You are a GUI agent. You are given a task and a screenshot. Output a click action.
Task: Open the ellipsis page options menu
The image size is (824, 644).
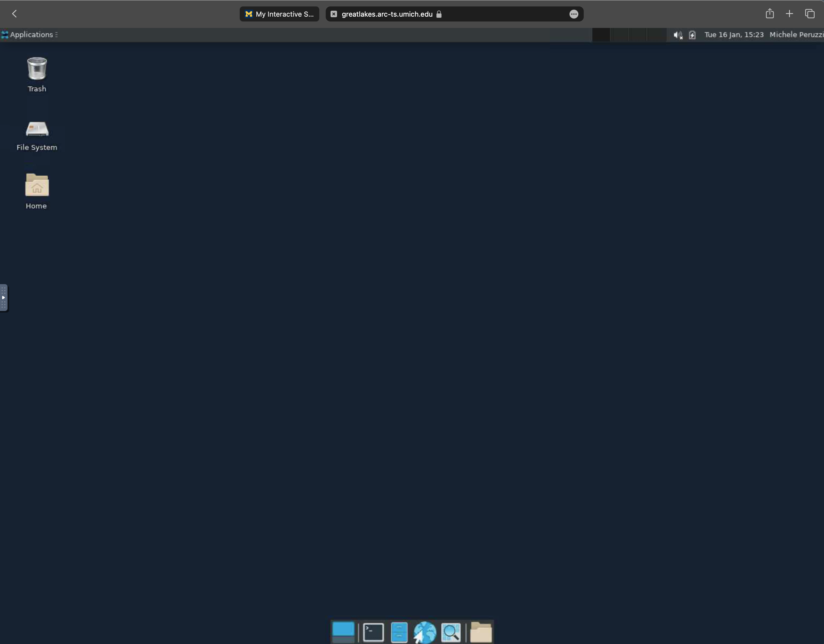(574, 14)
